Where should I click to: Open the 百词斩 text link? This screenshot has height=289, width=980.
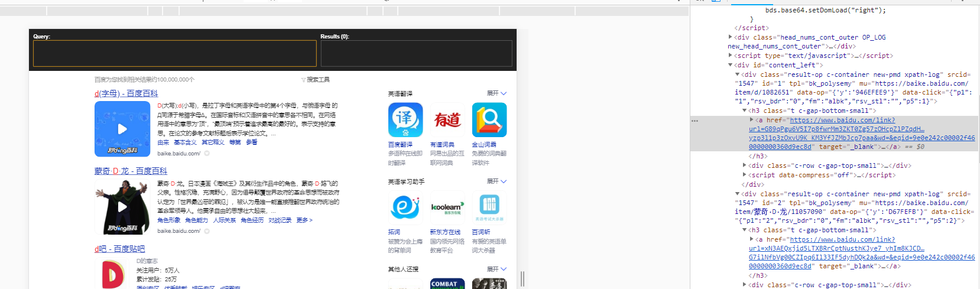tap(481, 232)
